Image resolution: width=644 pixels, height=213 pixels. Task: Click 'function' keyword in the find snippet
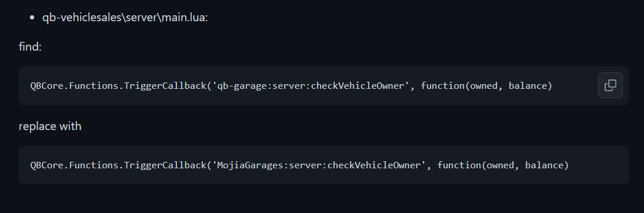(x=443, y=86)
